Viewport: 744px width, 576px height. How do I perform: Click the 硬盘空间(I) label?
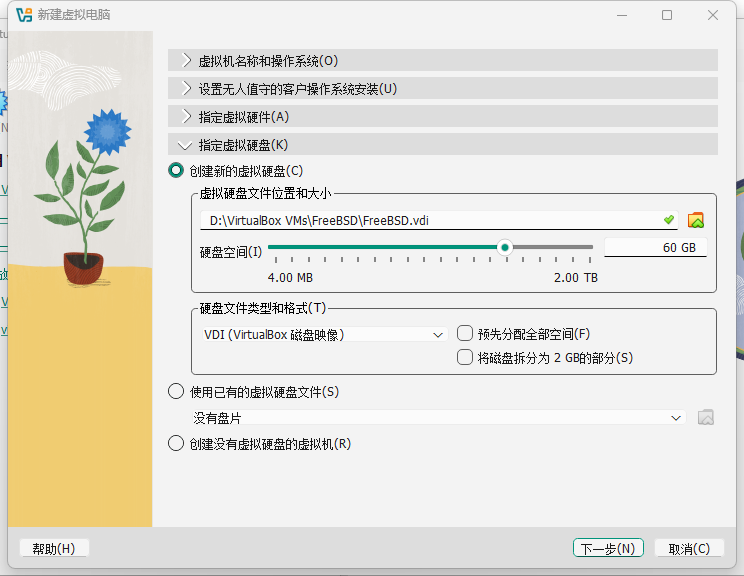pos(231,252)
